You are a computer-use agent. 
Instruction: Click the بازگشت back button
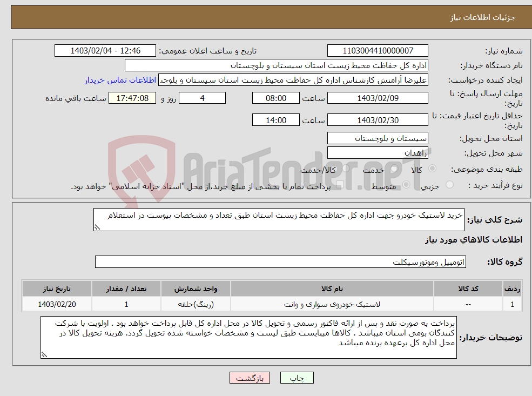(250, 378)
